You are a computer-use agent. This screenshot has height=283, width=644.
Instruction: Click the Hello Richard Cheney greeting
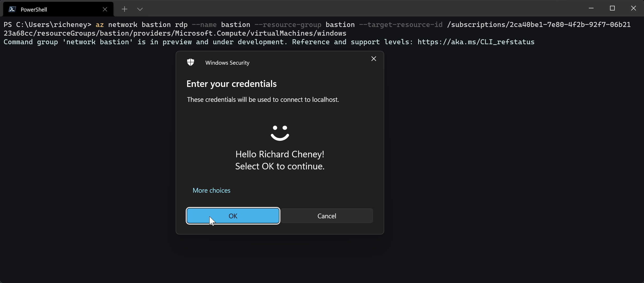(x=280, y=154)
